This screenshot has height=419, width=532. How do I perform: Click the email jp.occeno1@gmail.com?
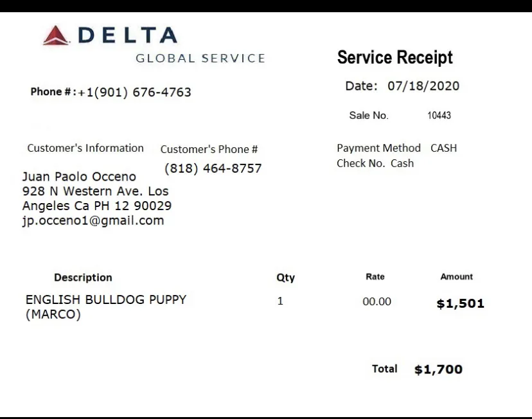tap(93, 220)
